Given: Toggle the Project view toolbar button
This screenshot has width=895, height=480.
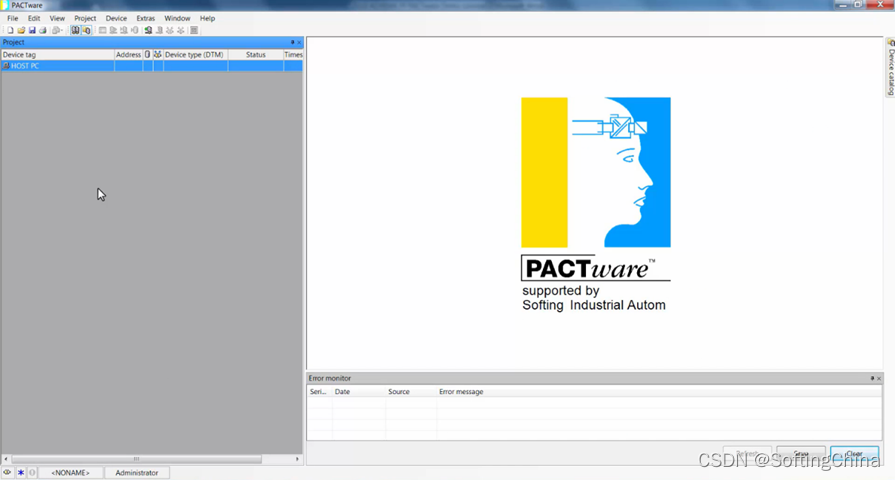Looking at the screenshot, I should (75, 30).
